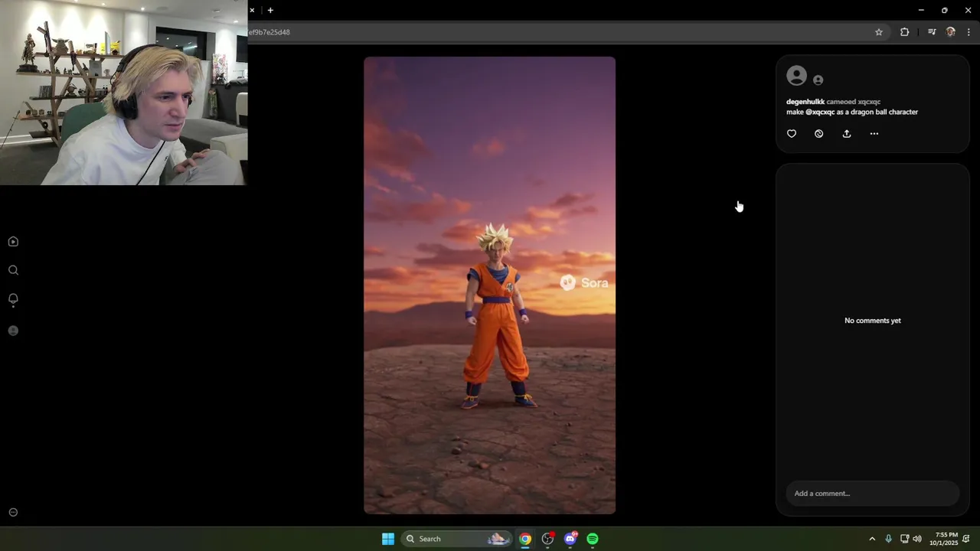
Task: Open the Chrome media controls icon
Action: 932,32
